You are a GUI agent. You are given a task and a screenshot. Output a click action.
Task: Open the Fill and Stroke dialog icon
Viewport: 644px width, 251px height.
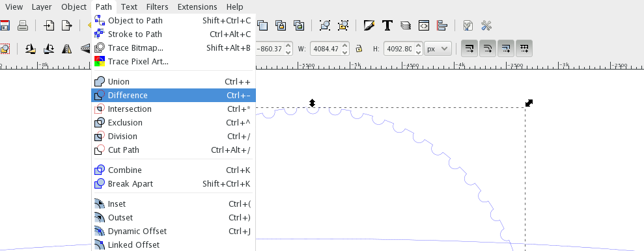click(369, 26)
